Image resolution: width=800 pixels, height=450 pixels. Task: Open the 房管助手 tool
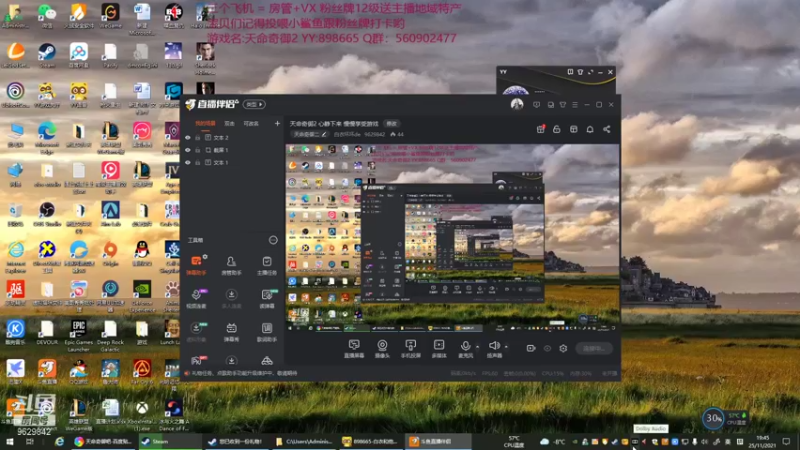(231, 265)
